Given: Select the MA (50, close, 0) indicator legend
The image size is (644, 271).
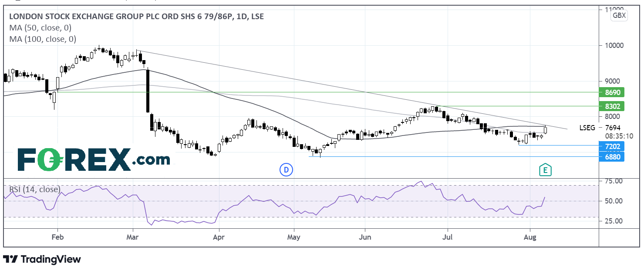Looking at the screenshot, I should click(x=40, y=28).
